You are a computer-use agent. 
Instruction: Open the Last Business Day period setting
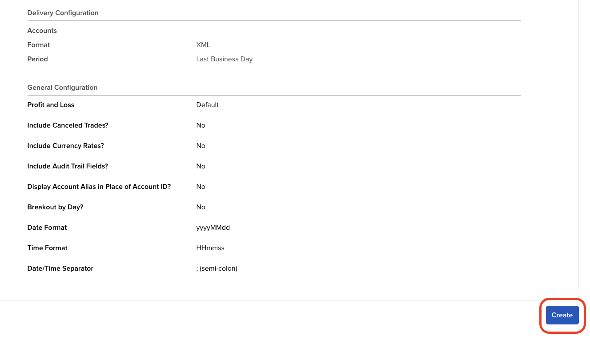tap(224, 59)
